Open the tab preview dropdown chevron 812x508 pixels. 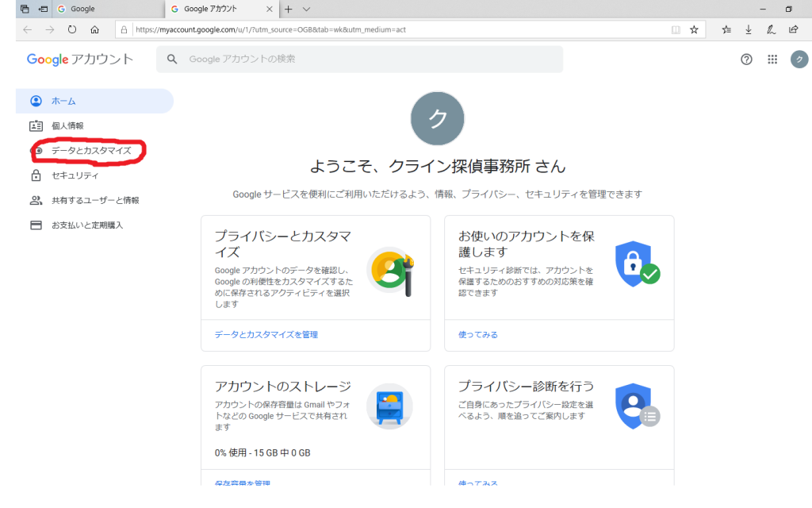[307, 9]
